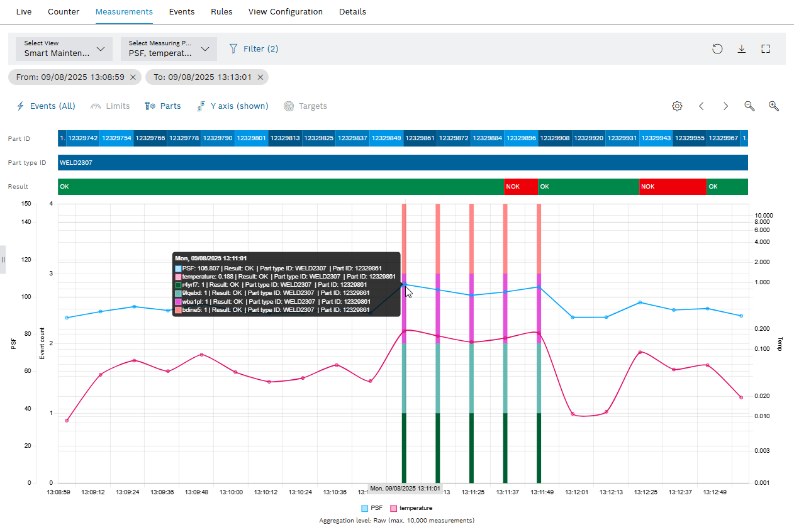Zoom out on the chart
Image resolution: width=794 pixels, height=532 pixels.
pos(749,106)
